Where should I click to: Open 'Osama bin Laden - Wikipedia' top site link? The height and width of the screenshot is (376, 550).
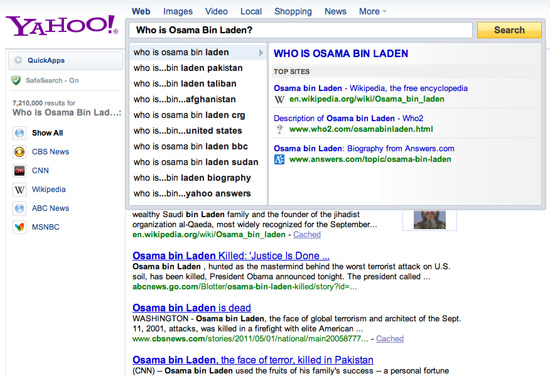[370, 88]
